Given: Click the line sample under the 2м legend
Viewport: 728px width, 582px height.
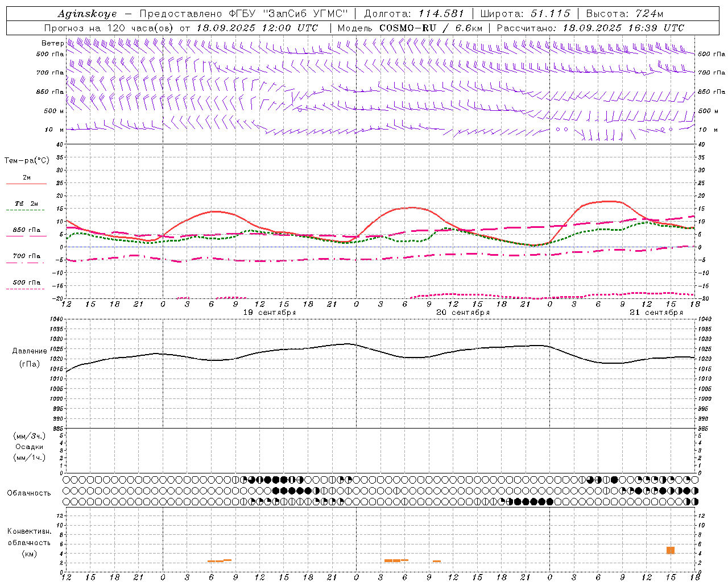Looking at the screenshot, I should pyautogui.click(x=26, y=184).
